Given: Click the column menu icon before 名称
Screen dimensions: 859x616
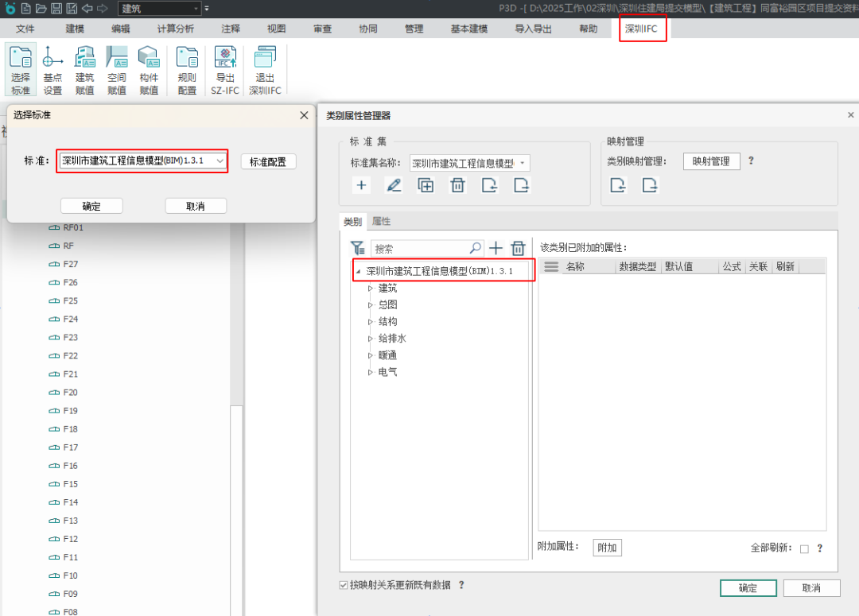Looking at the screenshot, I should pyautogui.click(x=551, y=266).
